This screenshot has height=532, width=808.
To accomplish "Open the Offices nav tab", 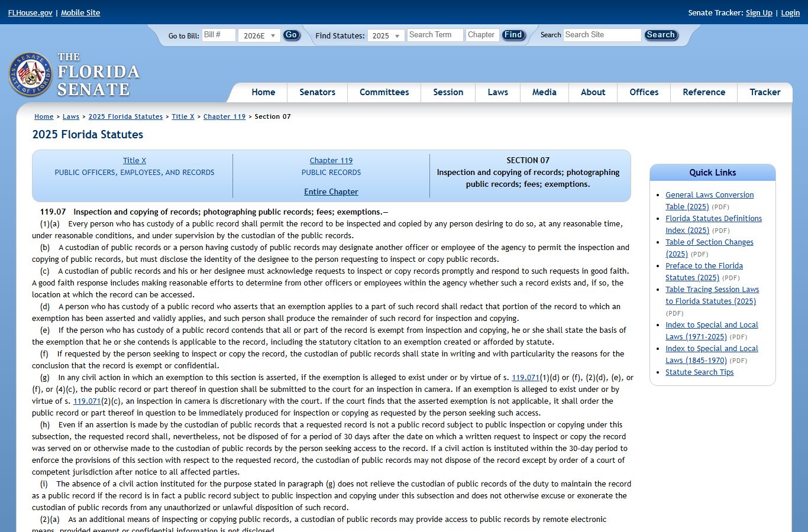I will click(x=644, y=92).
